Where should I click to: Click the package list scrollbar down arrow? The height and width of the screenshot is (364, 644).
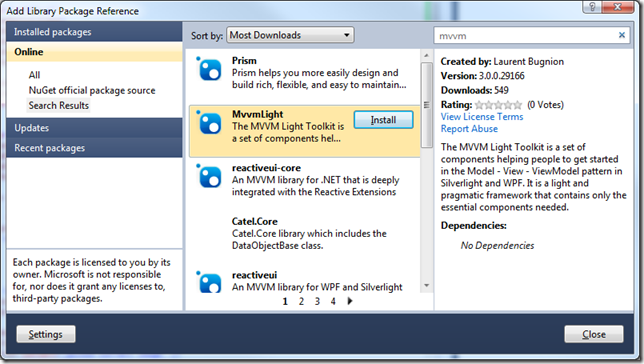pos(427,286)
